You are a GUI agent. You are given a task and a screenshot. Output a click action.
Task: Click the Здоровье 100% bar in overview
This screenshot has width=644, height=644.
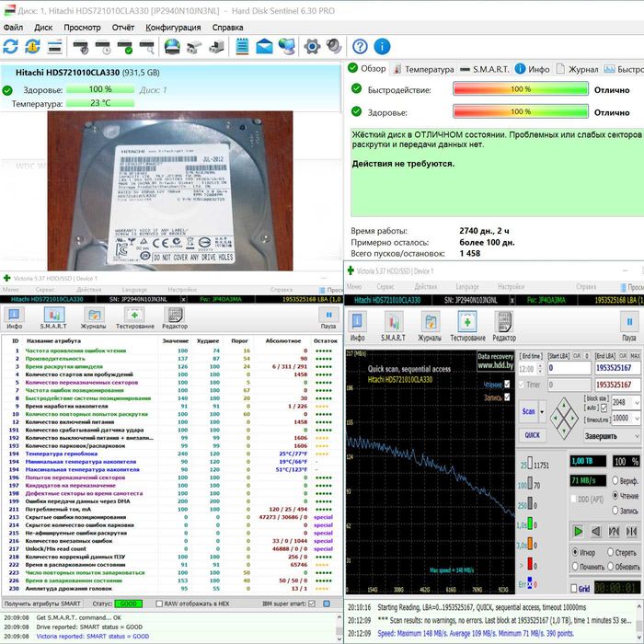pos(521,111)
